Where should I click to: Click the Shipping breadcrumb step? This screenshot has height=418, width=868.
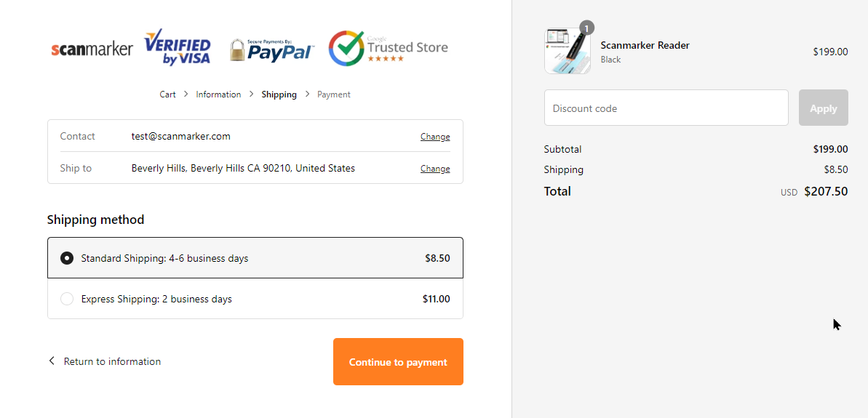[279, 95]
